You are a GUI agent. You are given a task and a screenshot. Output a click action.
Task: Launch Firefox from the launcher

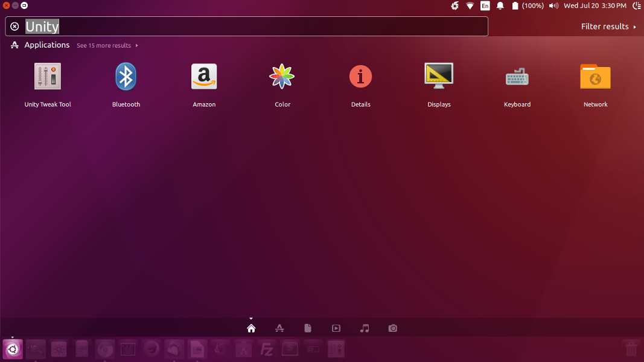(x=151, y=349)
